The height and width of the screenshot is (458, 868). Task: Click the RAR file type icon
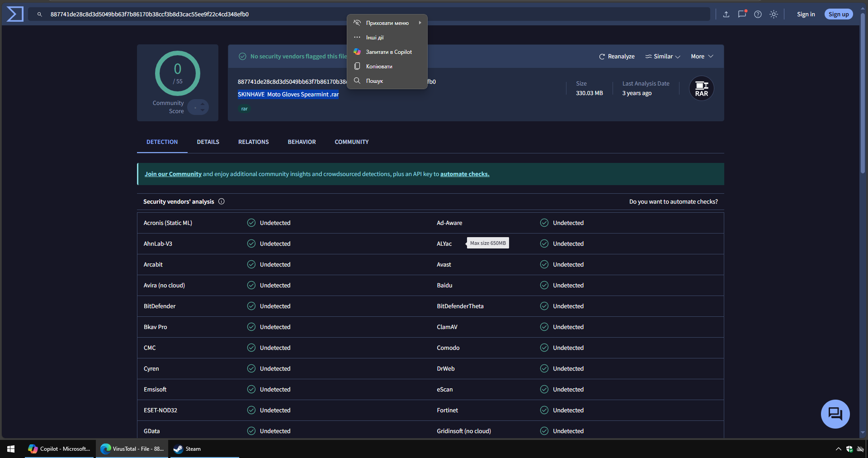702,88
